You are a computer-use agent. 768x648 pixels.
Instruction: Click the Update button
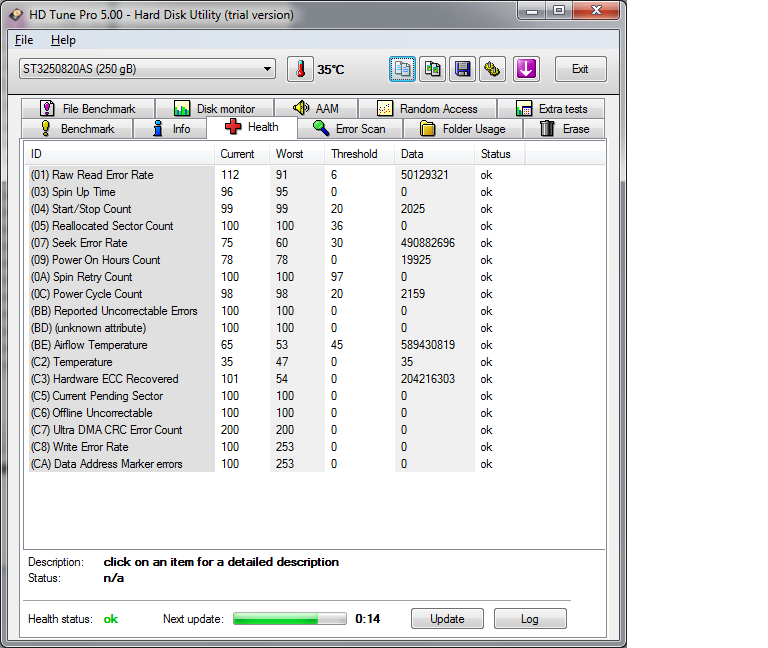tap(447, 619)
